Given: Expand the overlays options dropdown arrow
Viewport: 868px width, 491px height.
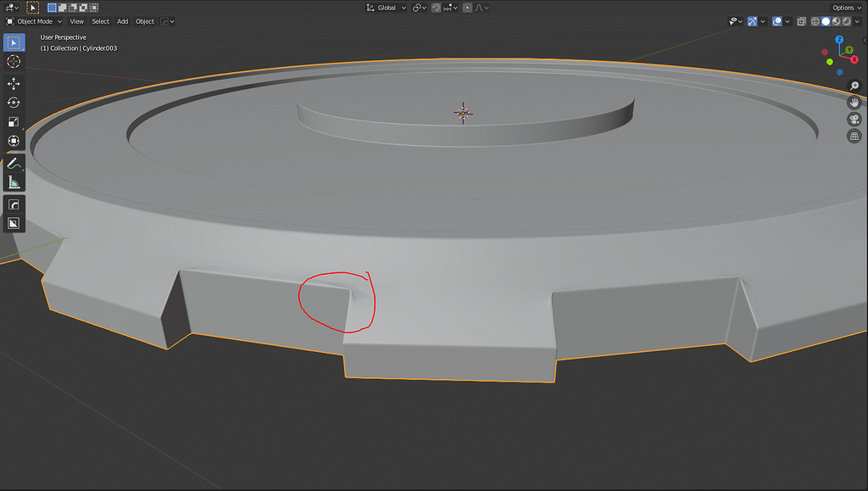Looking at the screenshot, I should click(x=787, y=21).
